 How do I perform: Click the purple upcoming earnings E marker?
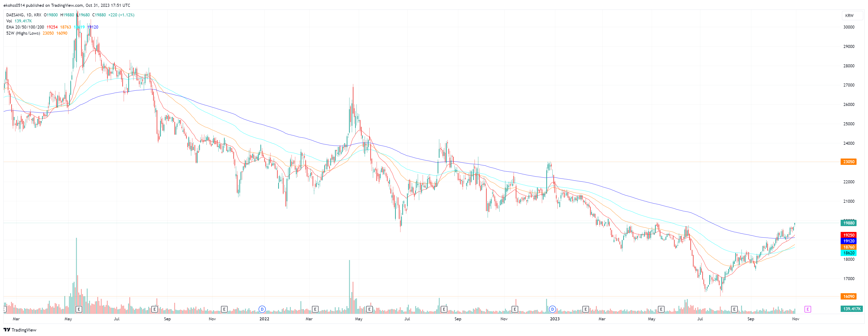pyautogui.click(x=807, y=309)
